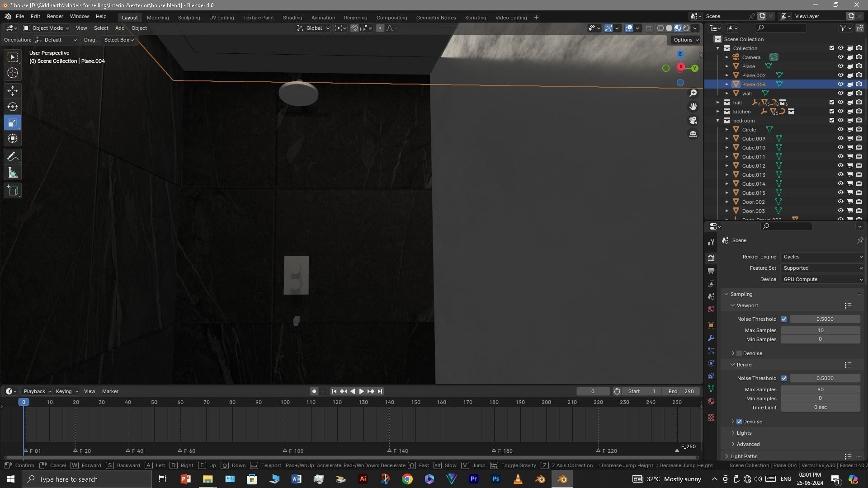
Task: Hide the wall object in viewport
Action: click(x=840, y=94)
